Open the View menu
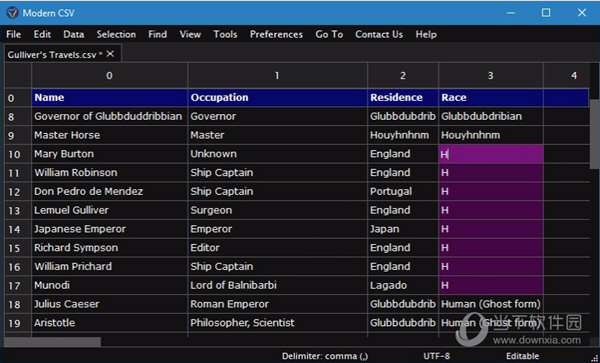The image size is (600, 363). [x=190, y=34]
